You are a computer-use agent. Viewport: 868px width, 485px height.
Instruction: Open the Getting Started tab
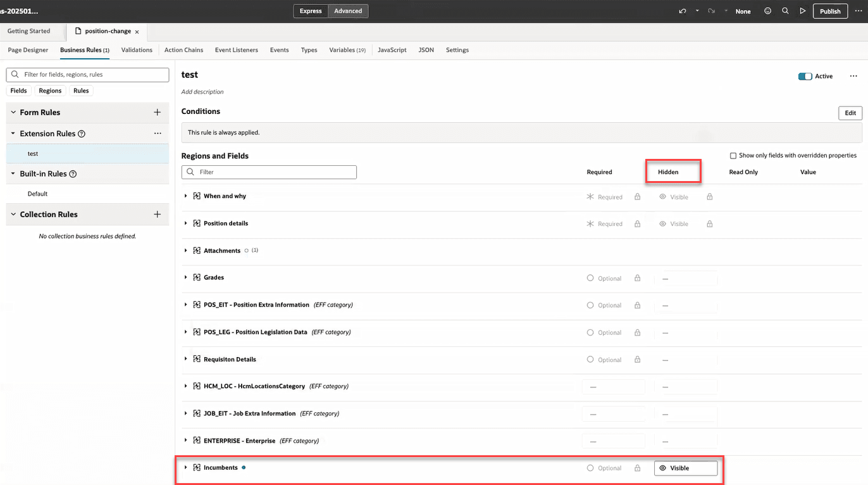tap(29, 31)
